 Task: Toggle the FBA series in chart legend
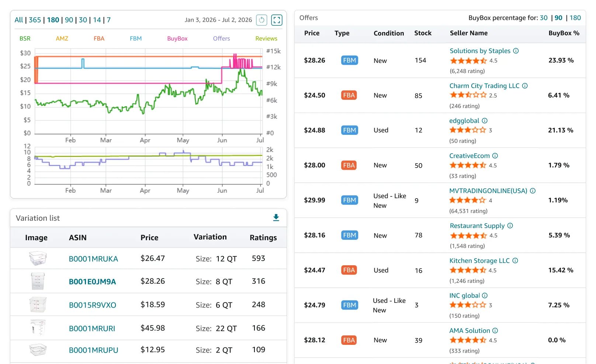(x=99, y=38)
